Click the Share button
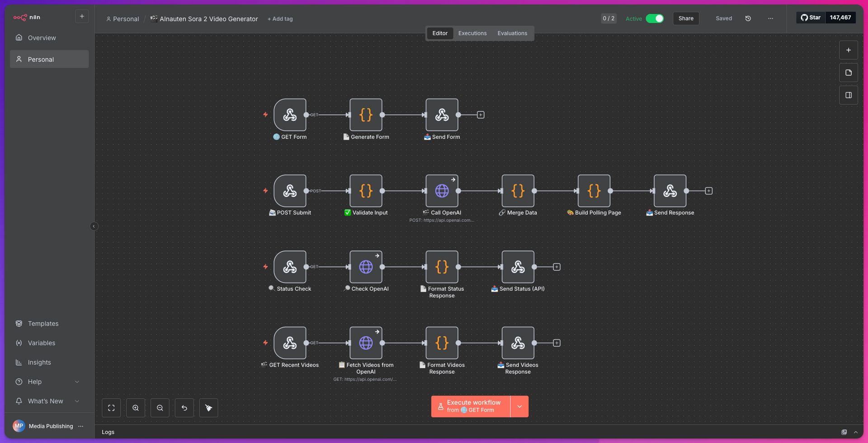The width and height of the screenshot is (868, 443). tap(686, 19)
